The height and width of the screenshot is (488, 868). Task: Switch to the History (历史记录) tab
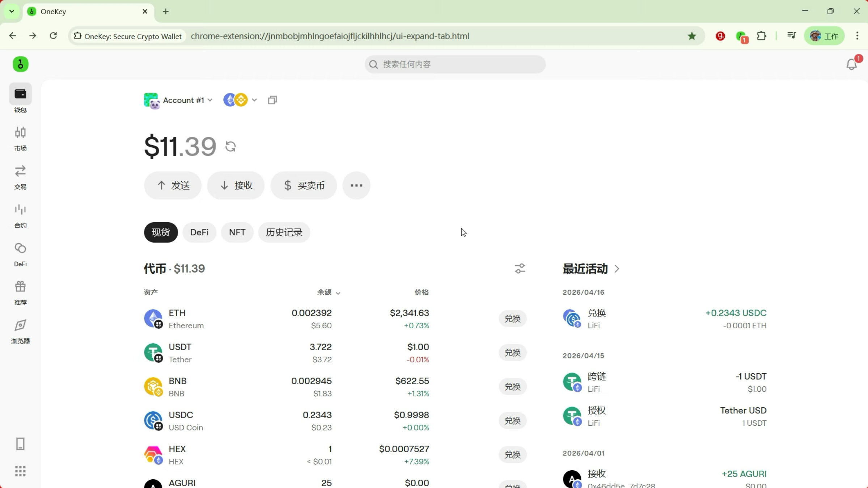(284, 232)
